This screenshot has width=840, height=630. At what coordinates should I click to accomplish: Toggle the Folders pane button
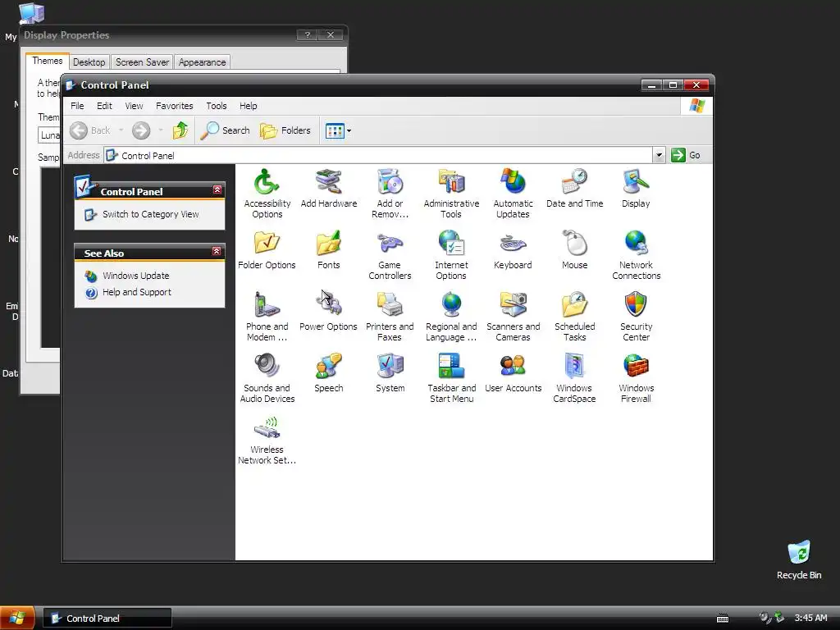point(285,130)
